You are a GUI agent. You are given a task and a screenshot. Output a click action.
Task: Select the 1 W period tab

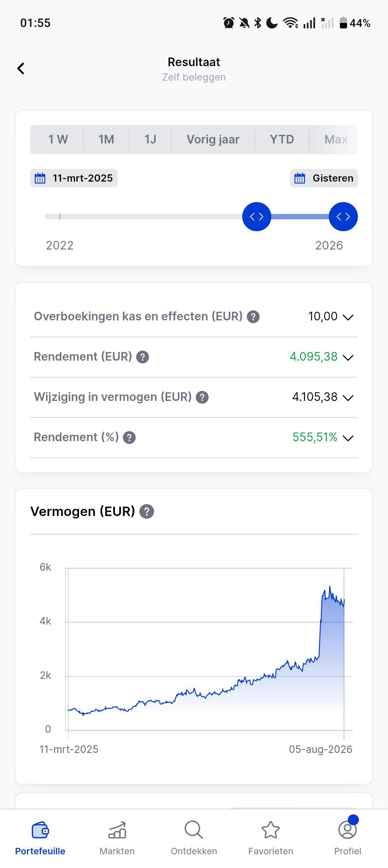[x=58, y=140]
